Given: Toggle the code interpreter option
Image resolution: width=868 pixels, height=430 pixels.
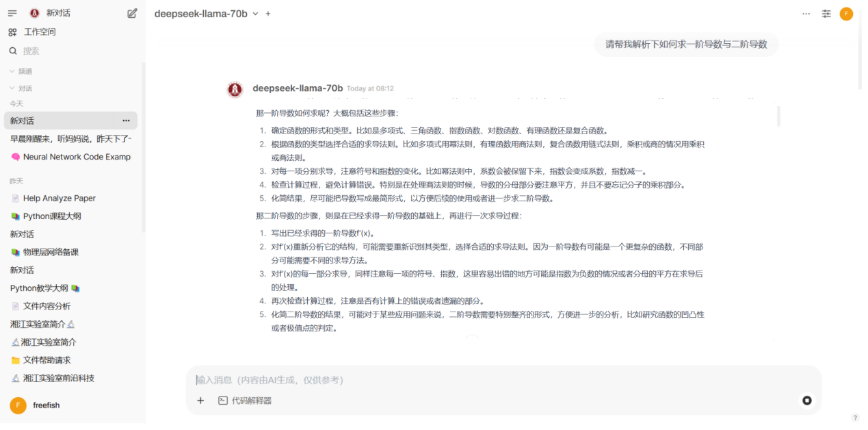Looking at the screenshot, I should point(245,401).
